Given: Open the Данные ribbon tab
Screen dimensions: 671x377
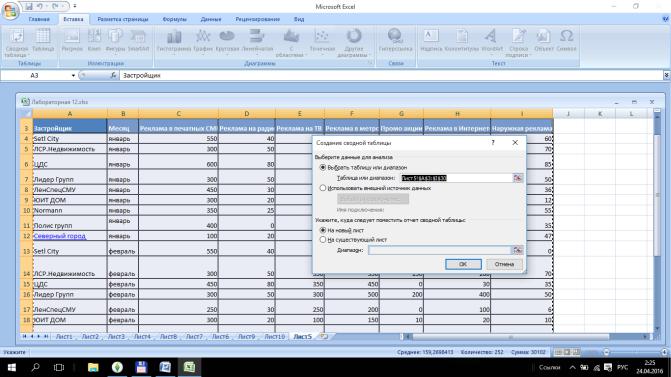Looking at the screenshot, I should [x=211, y=19].
